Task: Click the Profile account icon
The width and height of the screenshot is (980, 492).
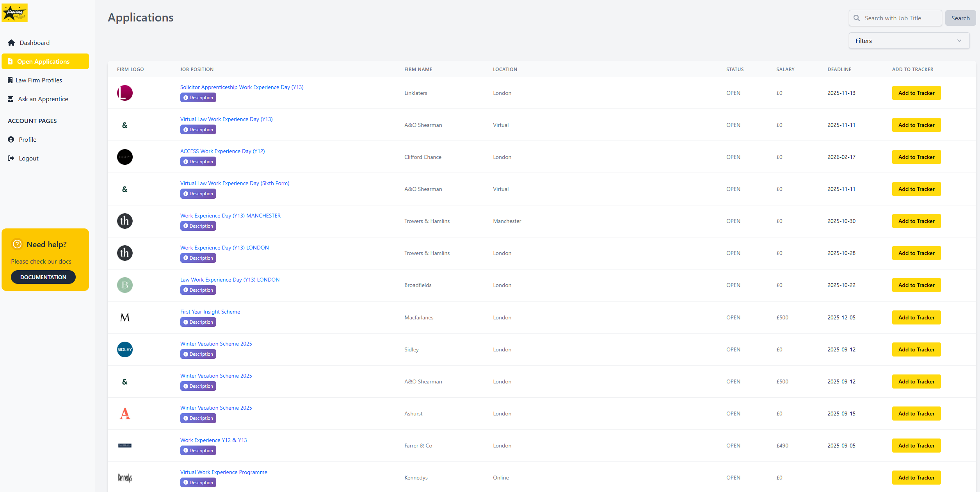Action: 11,139
